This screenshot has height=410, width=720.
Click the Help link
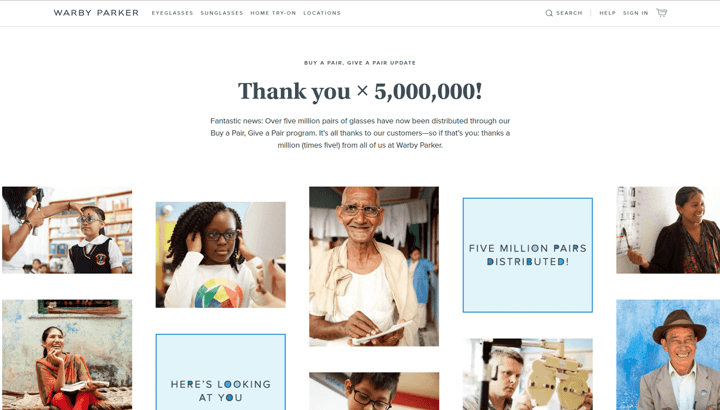(608, 13)
